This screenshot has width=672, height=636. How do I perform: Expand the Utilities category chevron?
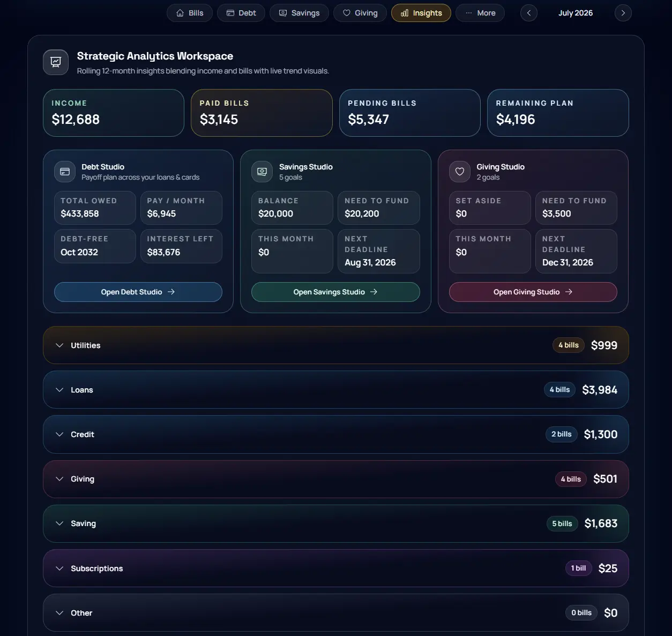(x=59, y=345)
